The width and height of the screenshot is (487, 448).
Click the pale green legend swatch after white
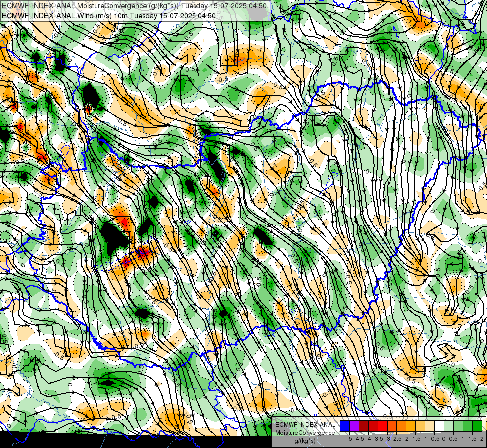(449, 426)
